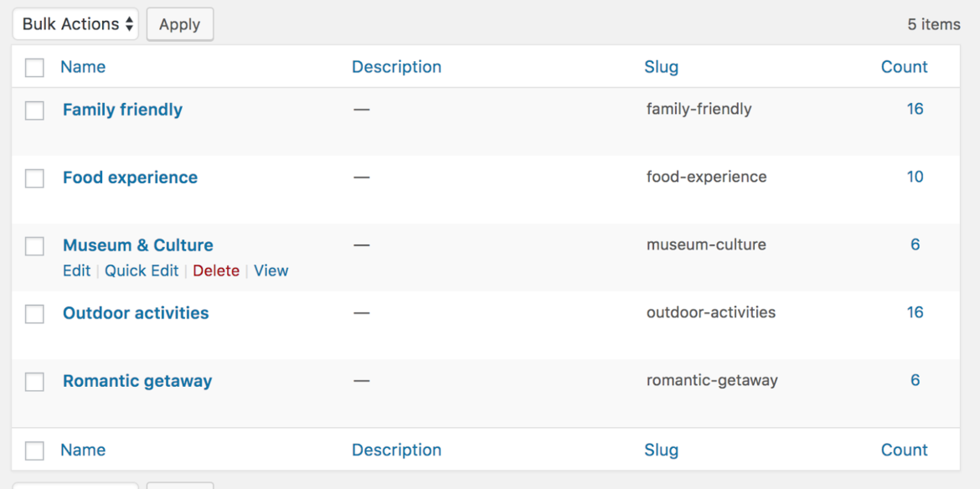Delete the Museum & Culture category

coord(216,270)
